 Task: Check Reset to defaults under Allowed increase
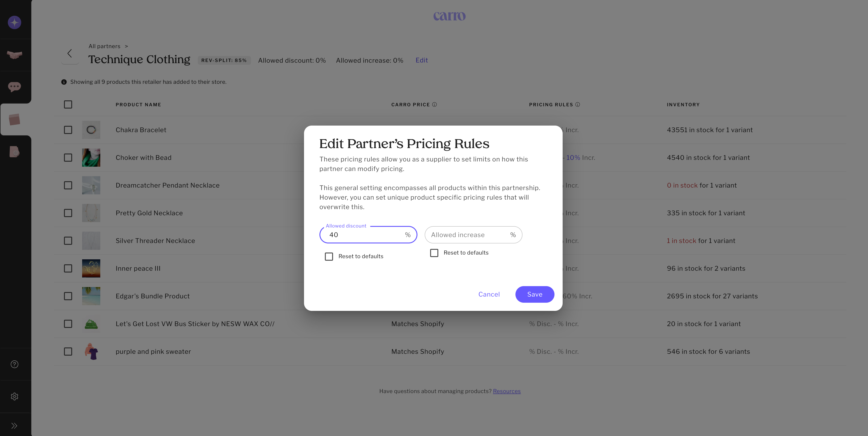point(434,253)
